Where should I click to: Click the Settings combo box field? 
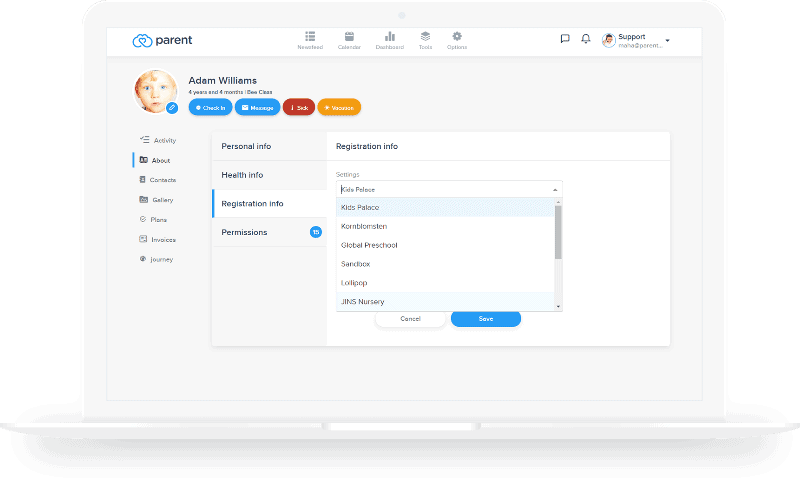click(x=449, y=189)
